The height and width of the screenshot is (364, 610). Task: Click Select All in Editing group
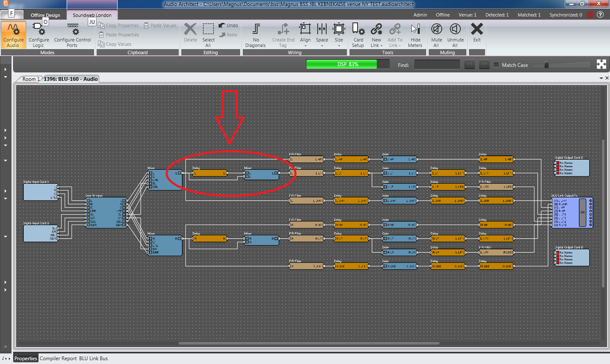[208, 35]
